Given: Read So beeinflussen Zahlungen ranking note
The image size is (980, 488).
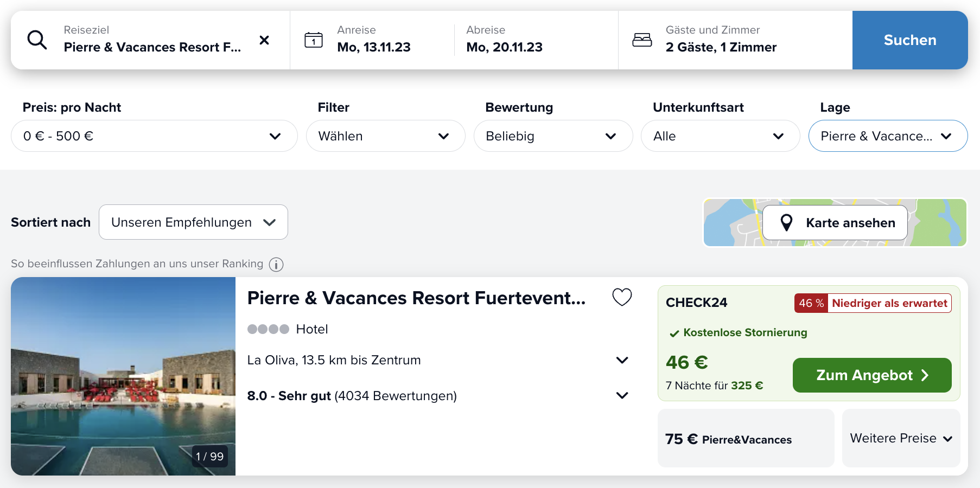Looking at the screenshot, I should point(137,264).
